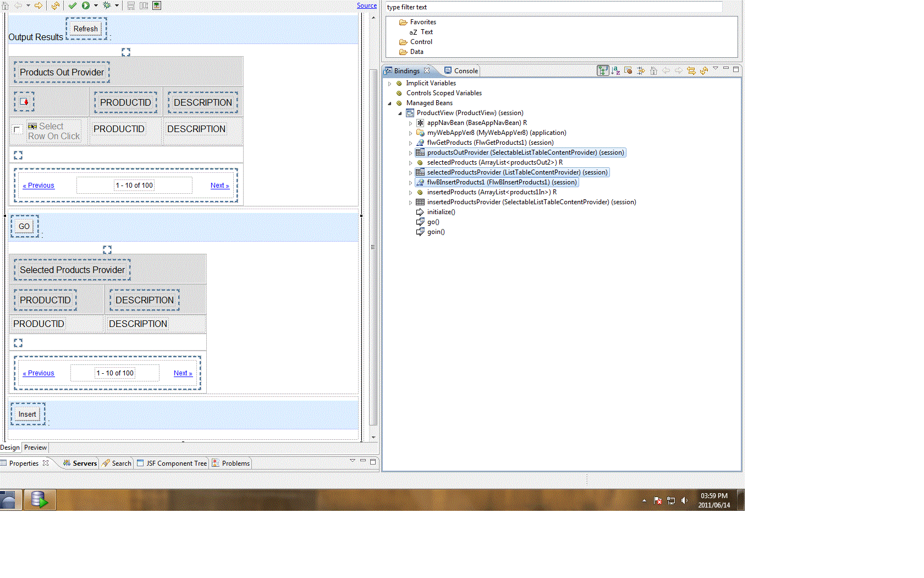The height and width of the screenshot is (578, 924).
Task: Switch to the Console tab
Action: pos(461,71)
